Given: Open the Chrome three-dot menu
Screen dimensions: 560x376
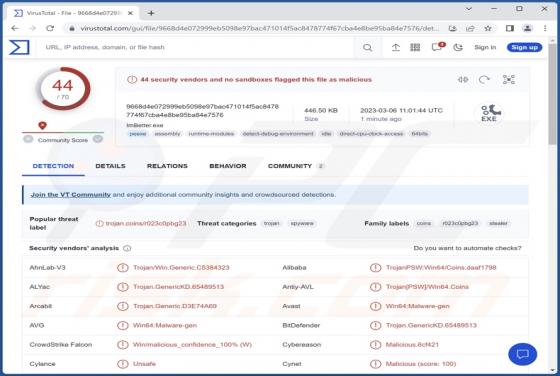Looking at the screenshot, I should 545,28.
